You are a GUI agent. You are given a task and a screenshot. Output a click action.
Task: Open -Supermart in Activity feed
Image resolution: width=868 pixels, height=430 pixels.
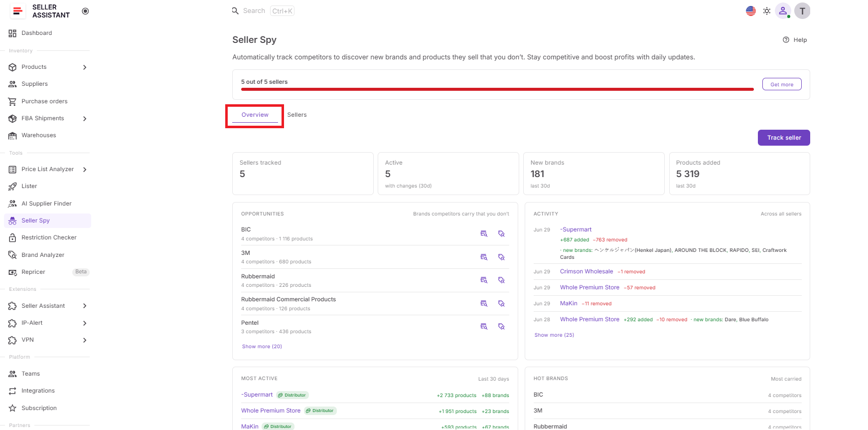click(x=576, y=229)
